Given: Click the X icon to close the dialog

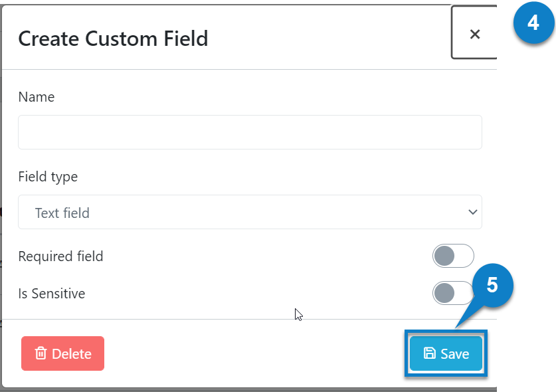Looking at the screenshot, I should pyautogui.click(x=474, y=34).
